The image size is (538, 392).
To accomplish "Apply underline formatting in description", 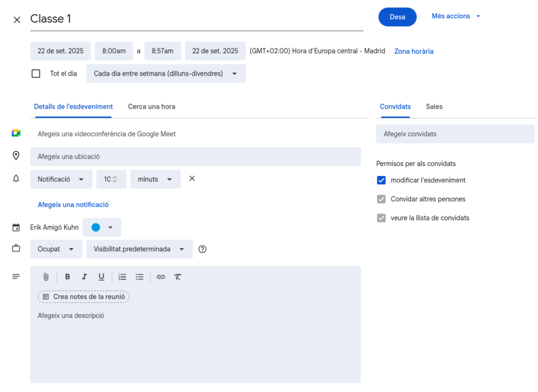I will coord(101,277).
